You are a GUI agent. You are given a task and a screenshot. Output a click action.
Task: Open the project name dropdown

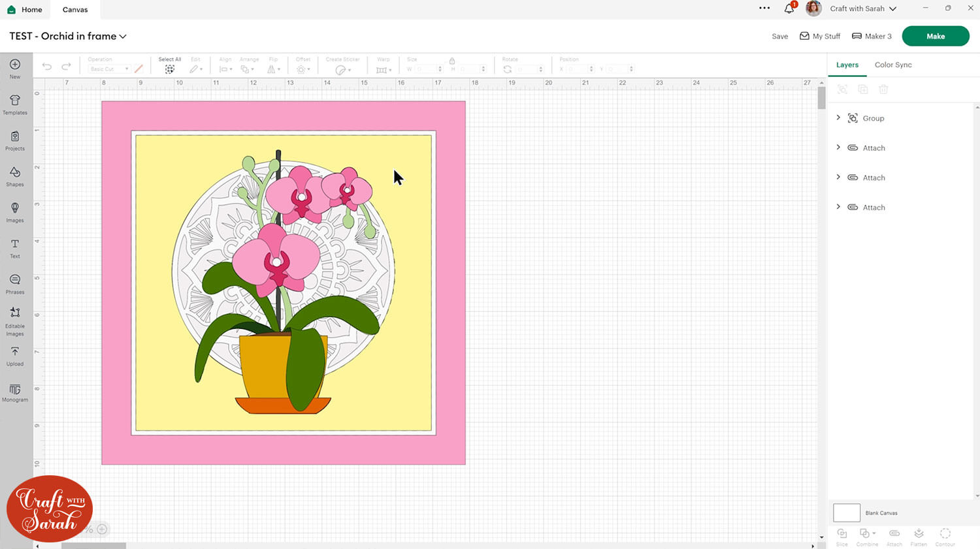(x=123, y=37)
